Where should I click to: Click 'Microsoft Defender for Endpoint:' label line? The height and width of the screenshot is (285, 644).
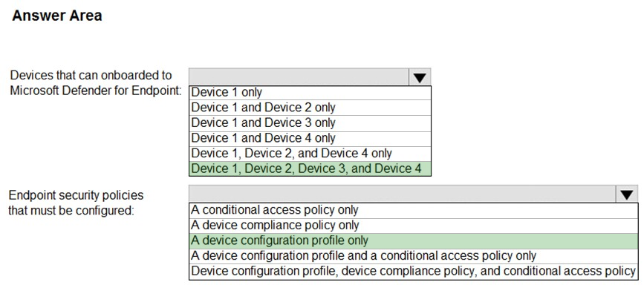tap(96, 91)
